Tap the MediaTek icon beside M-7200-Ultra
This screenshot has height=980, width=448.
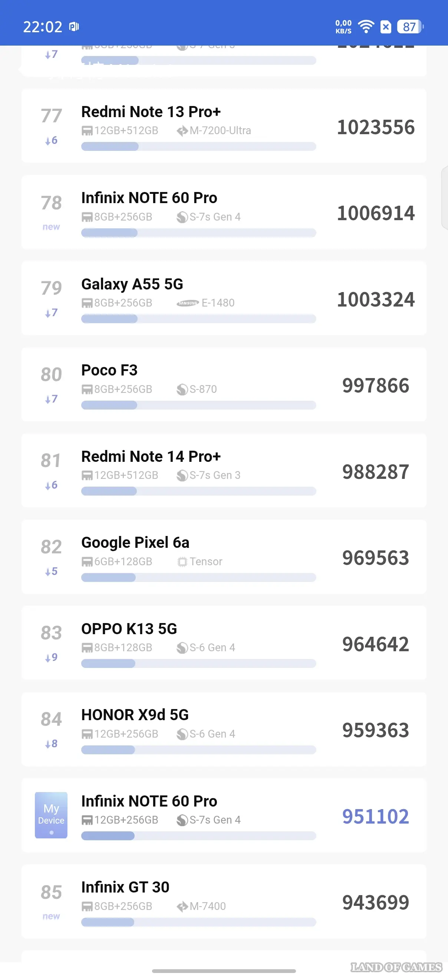point(182,131)
